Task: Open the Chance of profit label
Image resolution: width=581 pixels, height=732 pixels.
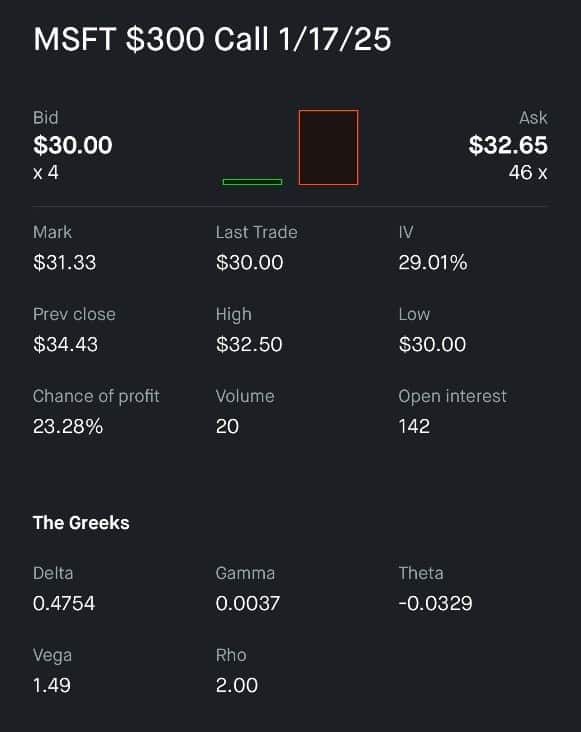Action: tap(96, 396)
